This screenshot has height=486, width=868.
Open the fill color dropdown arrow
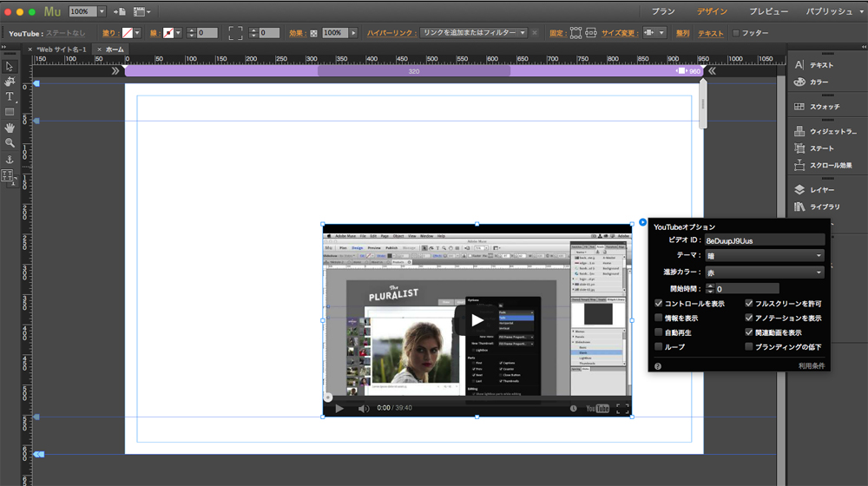pos(137,33)
